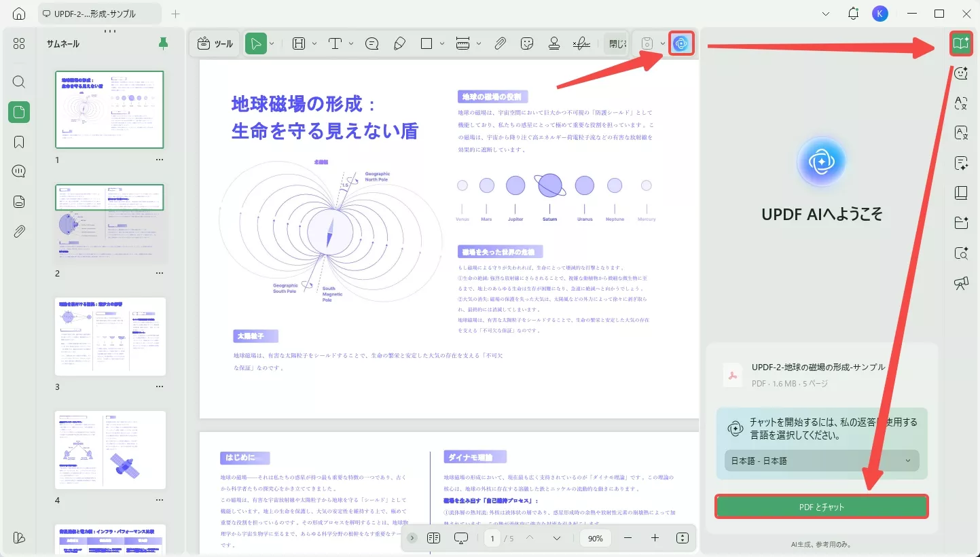
Task: Select the stamp tool
Action: [554, 43]
